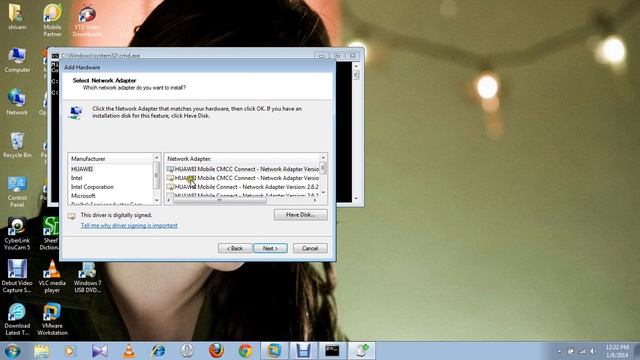This screenshot has height=360, width=640.
Task: Open the taskbar clock showing 12:22 PM
Action: click(x=617, y=351)
